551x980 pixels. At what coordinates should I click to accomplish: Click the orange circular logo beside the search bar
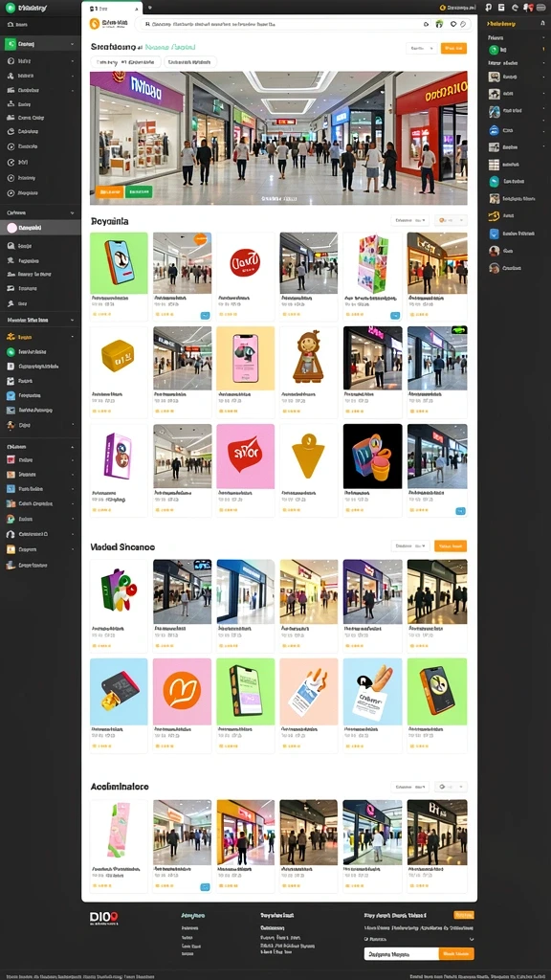[x=95, y=24]
